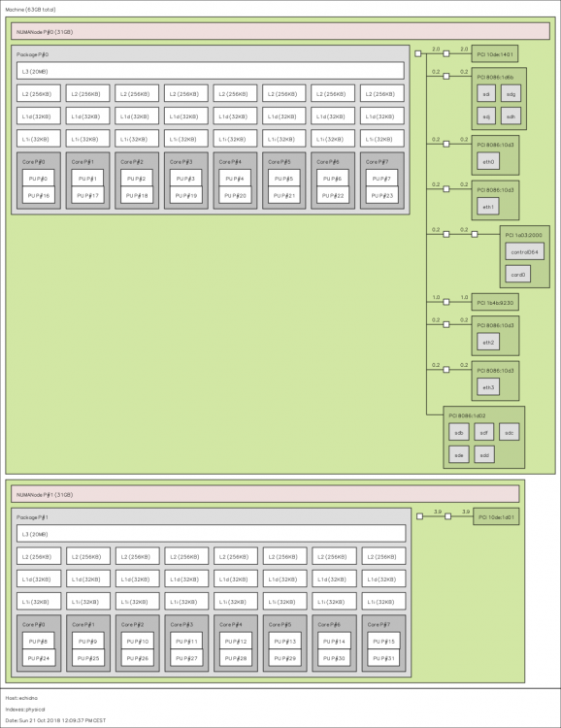Click the 'PU P#17' box

87,195
